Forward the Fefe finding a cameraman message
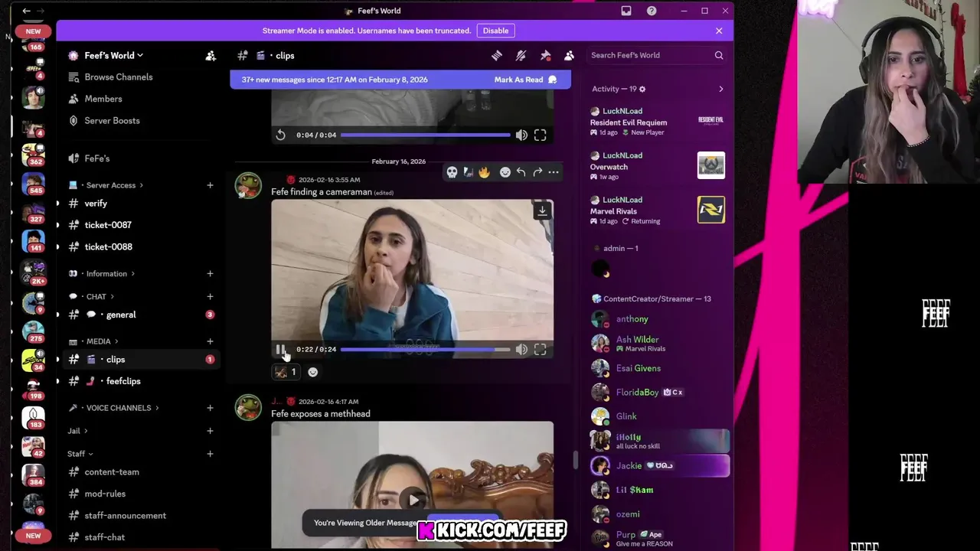This screenshot has height=551, width=980. [537, 172]
